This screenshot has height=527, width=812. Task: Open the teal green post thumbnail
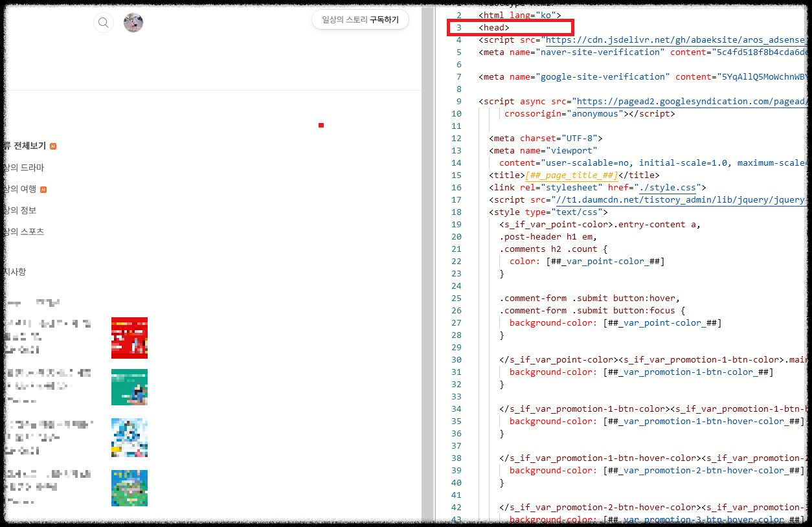130,387
